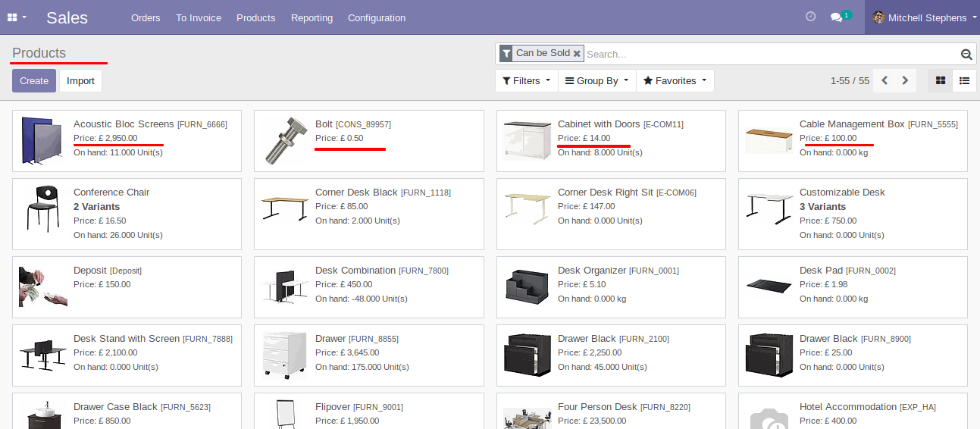This screenshot has height=429, width=980.
Task: Click the Products breadcrumb heading
Action: point(39,53)
